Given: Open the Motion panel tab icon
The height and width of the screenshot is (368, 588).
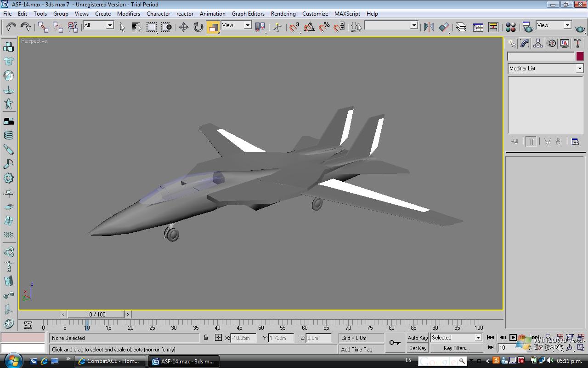Looking at the screenshot, I should point(551,43).
